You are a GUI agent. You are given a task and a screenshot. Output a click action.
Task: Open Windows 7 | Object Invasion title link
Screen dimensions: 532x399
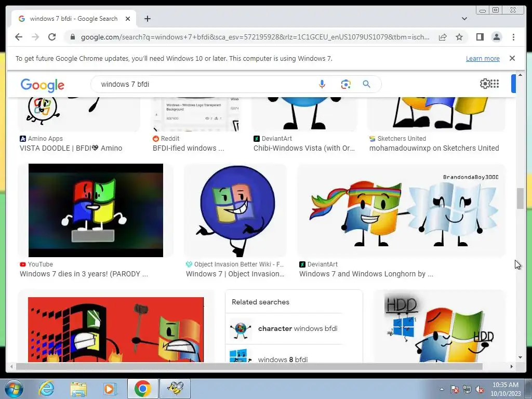click(235, 274)
